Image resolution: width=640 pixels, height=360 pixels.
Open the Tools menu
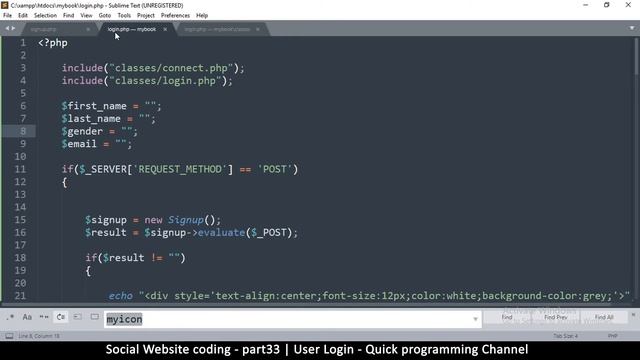[124, 16]
